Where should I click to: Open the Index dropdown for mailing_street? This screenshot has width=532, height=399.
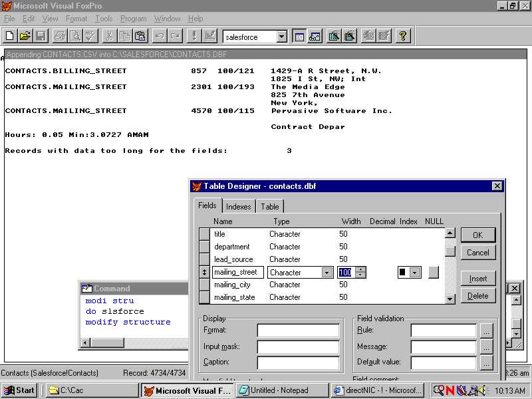415,273
